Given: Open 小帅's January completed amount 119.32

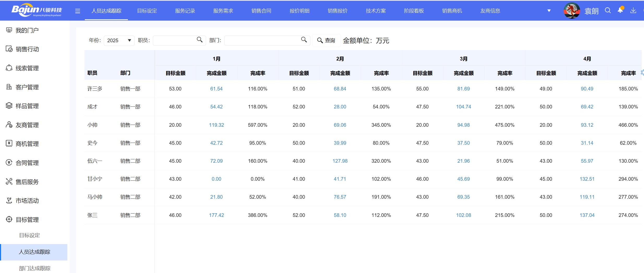Looking at the screenshot, I should click(x=216, y=125).
